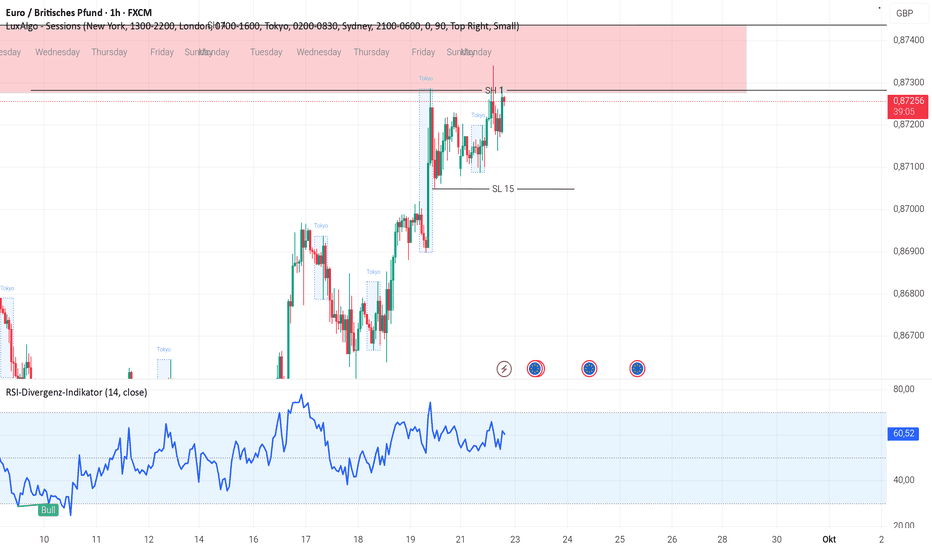This screenshot has width=932, height=550.
Task: Click the date 12 on the time axis
Action: (x=149, y=539)
